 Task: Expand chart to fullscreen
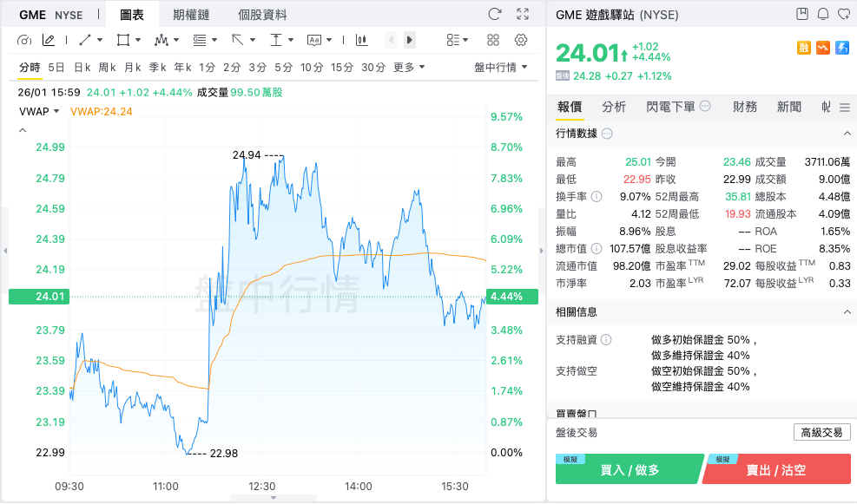[x=523, y=14]
